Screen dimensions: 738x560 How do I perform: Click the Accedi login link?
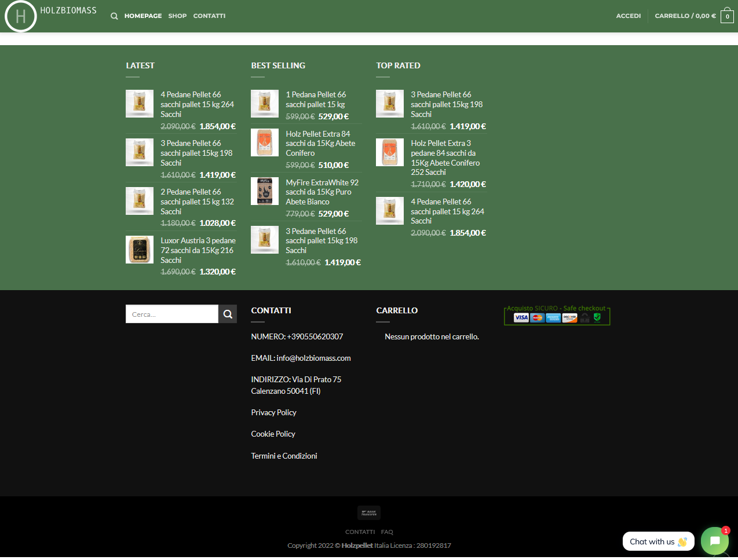click(x=629, y=16)
